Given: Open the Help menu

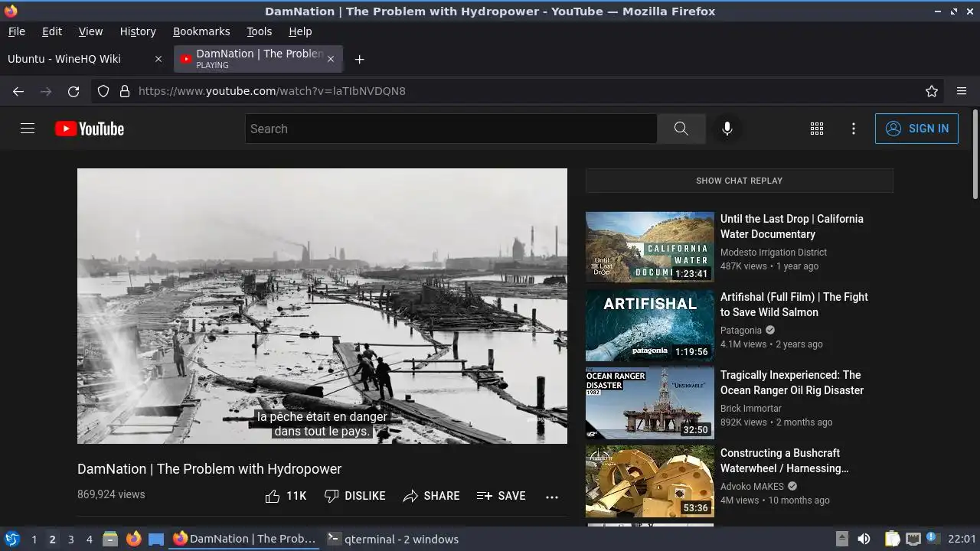Looking at the screenshot, I should pyautogui.click(x=300, y=31).
